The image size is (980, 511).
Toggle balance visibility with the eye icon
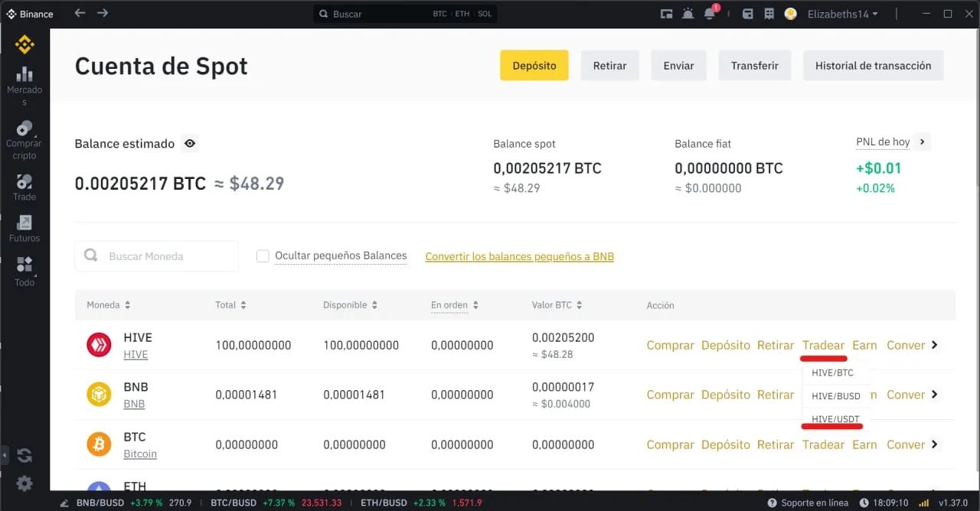190,143
